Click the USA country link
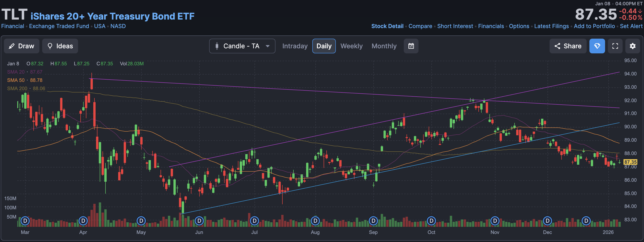Viewport: 644px width, 242px height. pyautogui.click(x=100, y=26)
